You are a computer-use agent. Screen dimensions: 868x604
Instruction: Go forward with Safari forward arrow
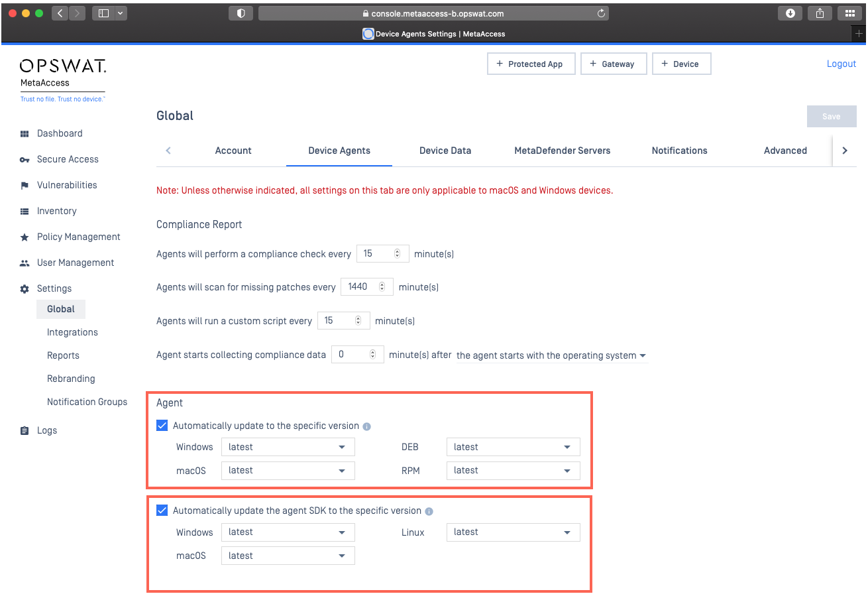click(x=77, y=13)
